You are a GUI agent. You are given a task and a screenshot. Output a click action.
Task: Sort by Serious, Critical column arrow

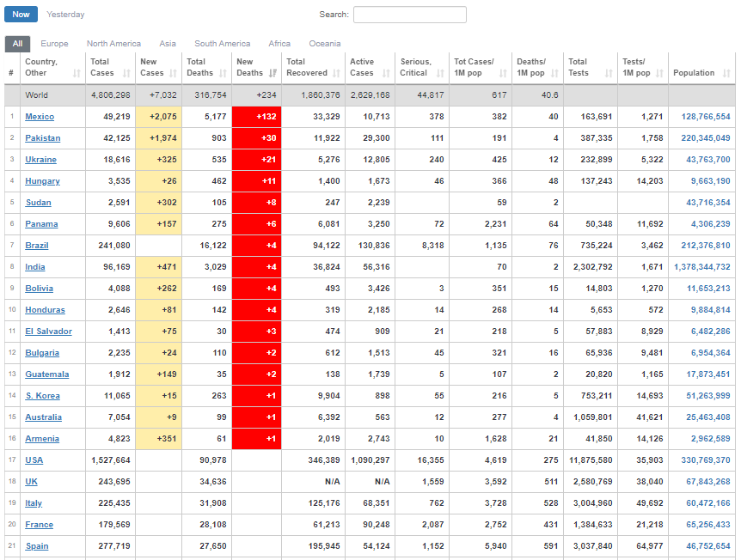pyautogui.click(x=440, y=73)
